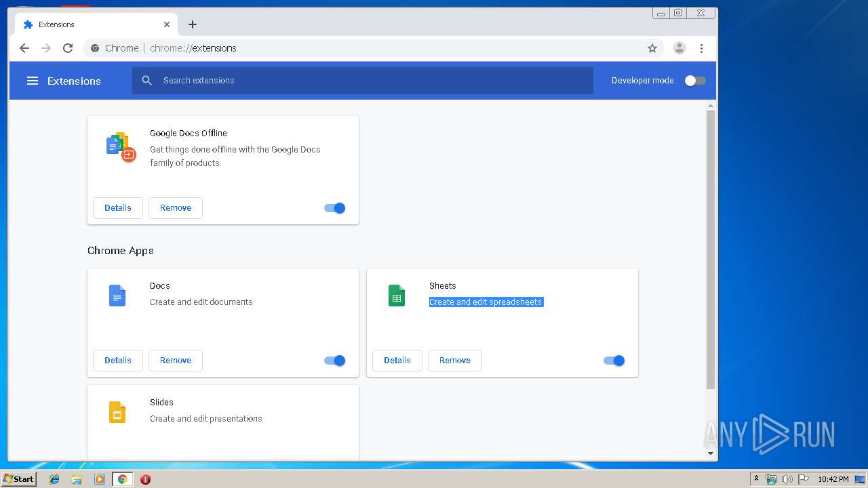This screenshot has height=488, width=868.
Task: Close the Extensions tab
Action: [x=167, y=24]
